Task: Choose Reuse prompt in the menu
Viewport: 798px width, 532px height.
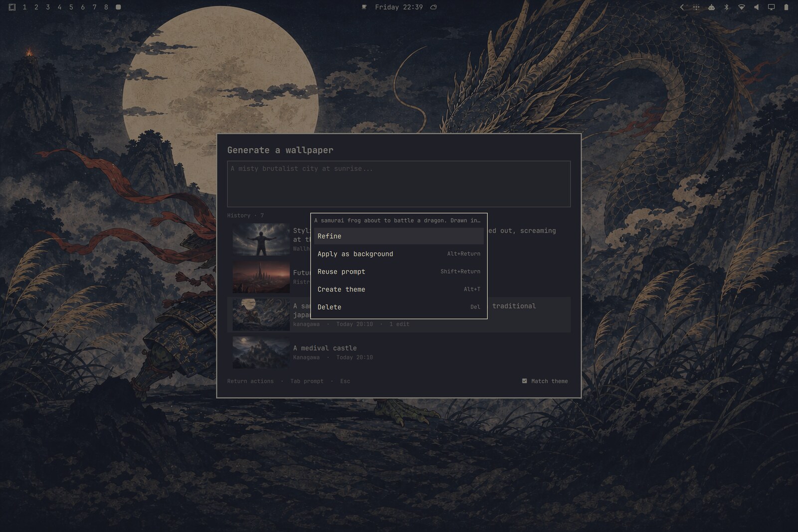Action: tap(399, 272)
